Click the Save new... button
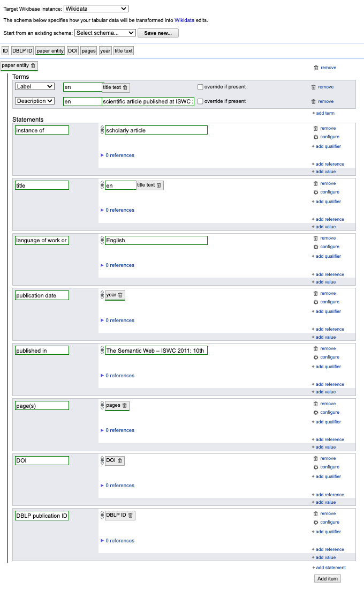The width and height of the screenshot is (364, 589). [158, 33]
